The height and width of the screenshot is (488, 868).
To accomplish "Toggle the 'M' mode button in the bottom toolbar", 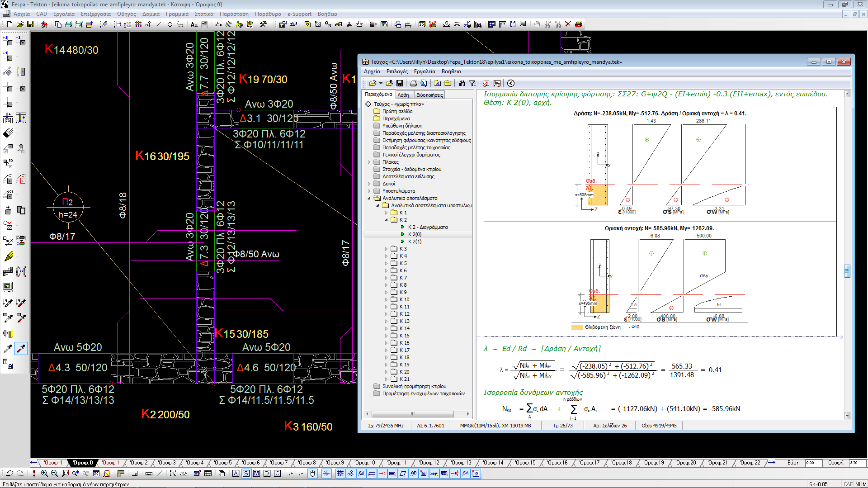I will [x=256, y=474].
